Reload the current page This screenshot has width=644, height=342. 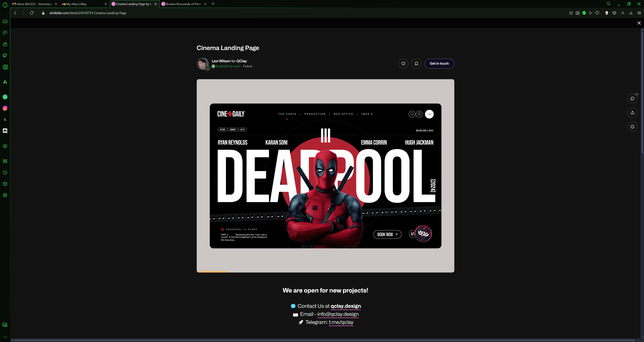click(x=32, y=13)
